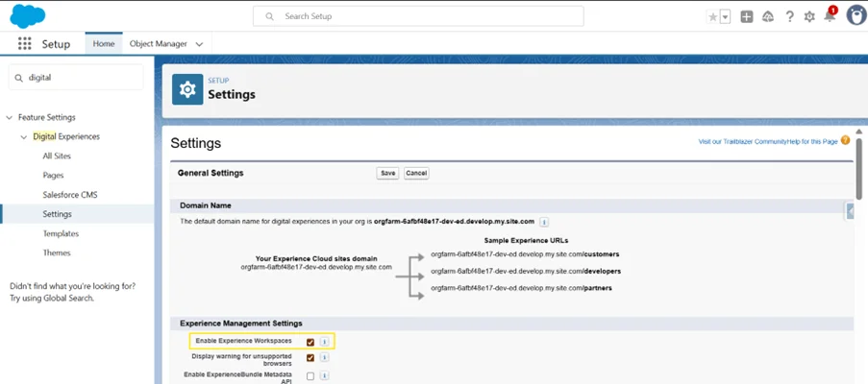Click the Salesforce cloud logo
The height and width of the screenshot is (384, 868).
[27, 15]
